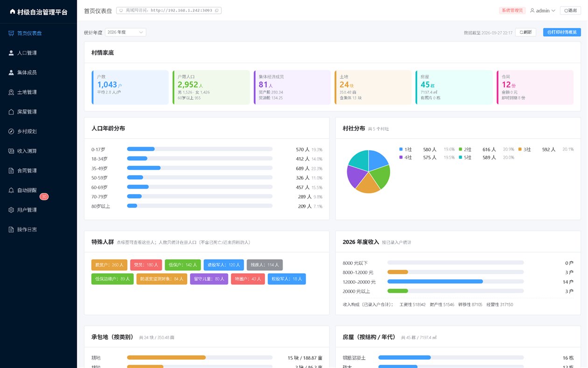Click the 用户管理 gear icon
Image resolution: width=588 pixels, height=368 pixels.
click(x=11, y=210)
